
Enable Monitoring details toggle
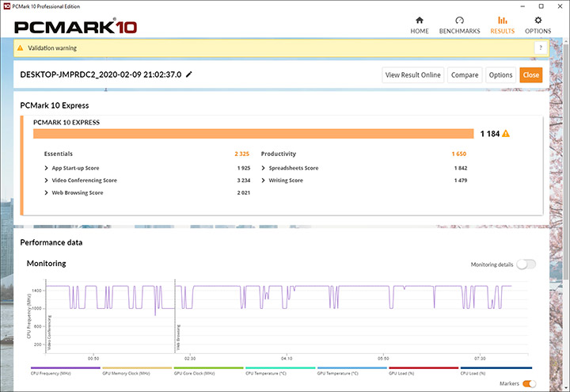click(526, 265)
